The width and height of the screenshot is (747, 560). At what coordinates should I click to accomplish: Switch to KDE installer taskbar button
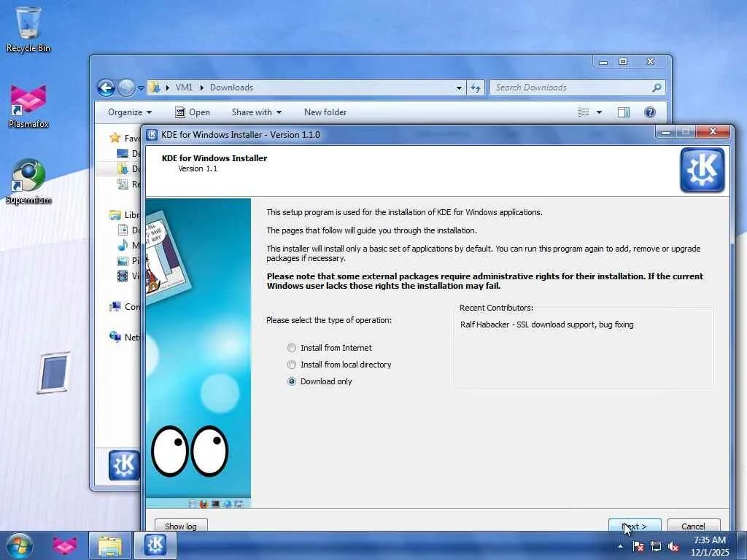tap(155, 545)
